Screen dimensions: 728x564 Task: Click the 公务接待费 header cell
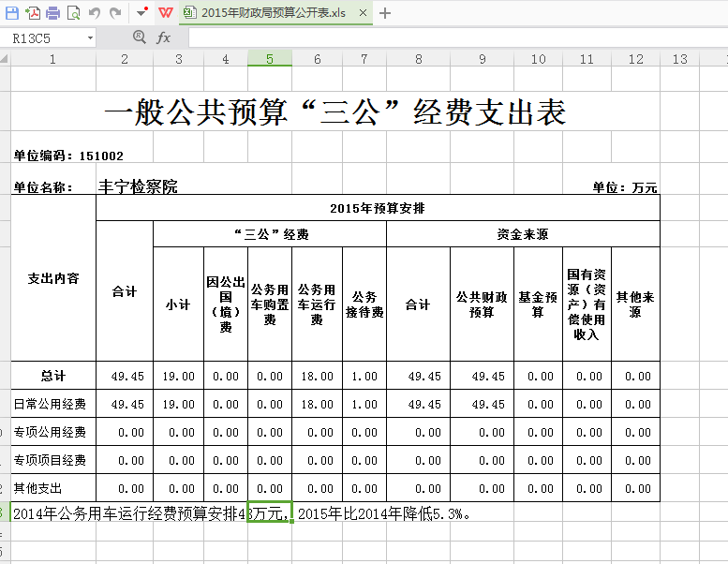click(364, 304)
